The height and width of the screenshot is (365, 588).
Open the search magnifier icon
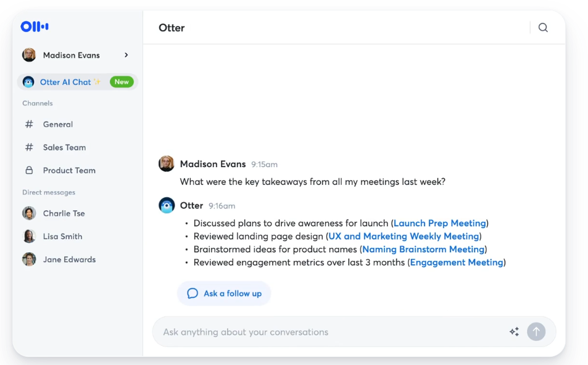coord(543,27)
